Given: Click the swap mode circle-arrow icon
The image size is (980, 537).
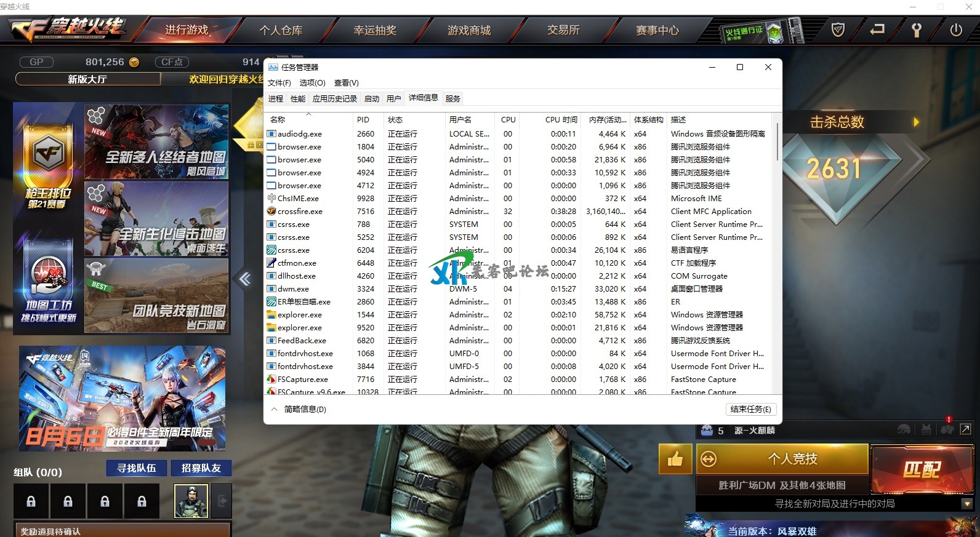Looking at the screenshot, I should (709, 459).
